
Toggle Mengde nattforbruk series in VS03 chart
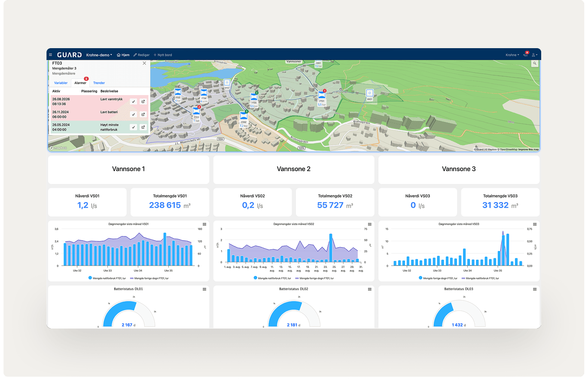tap(480, 278)
